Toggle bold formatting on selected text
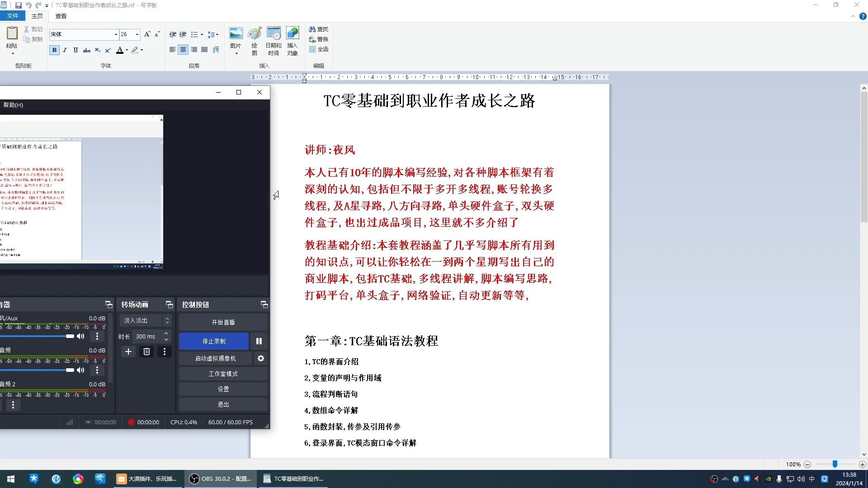This screenshot has width=868, height=488. tap(54, 50)
